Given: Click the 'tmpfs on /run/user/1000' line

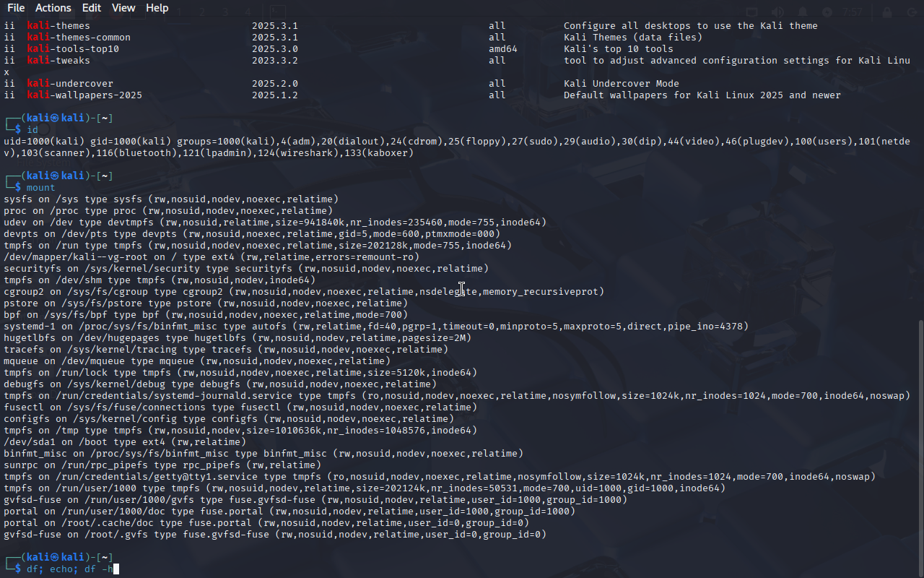Looking at the screenshot, I should tap(365, 488).
